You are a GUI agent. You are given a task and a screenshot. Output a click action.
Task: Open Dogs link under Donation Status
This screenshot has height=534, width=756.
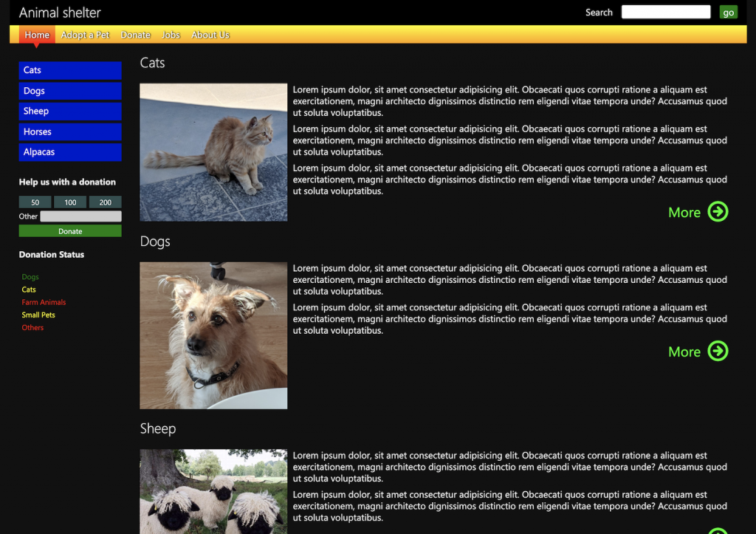pyautogui.click(x=30, y=277)
